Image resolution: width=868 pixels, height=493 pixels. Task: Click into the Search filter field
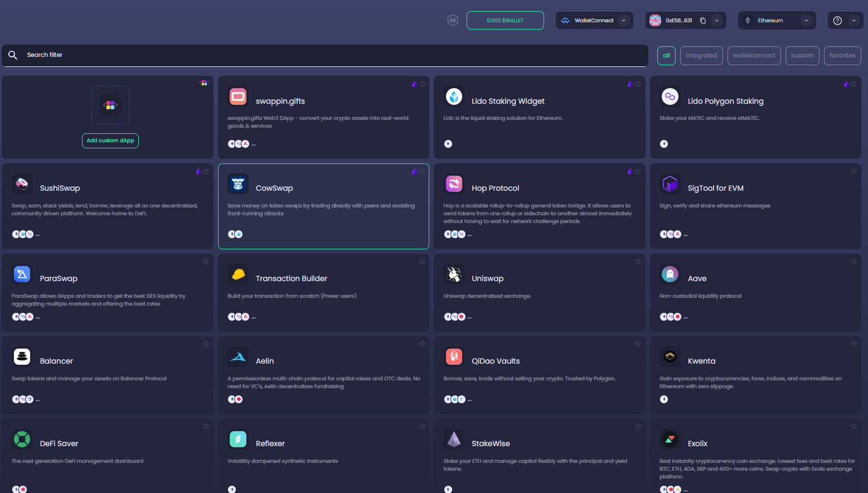pos(325,55)
